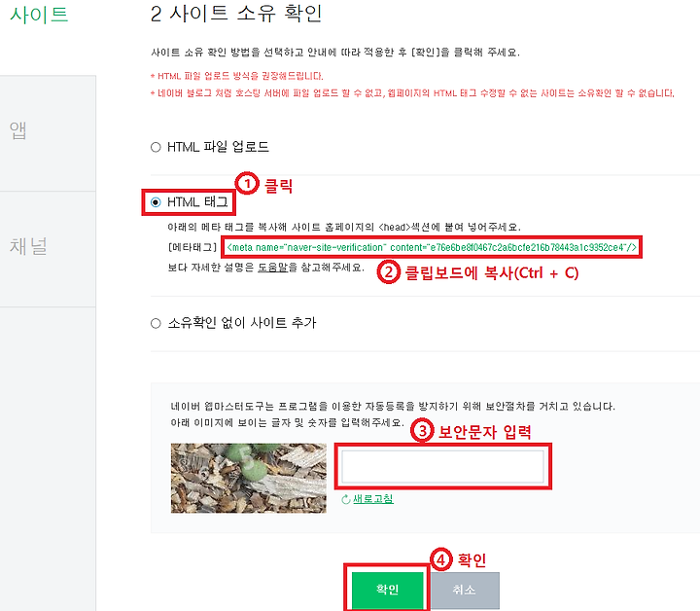Open the 도움말 help link
700x611 pixels.
tap(272, 268)
